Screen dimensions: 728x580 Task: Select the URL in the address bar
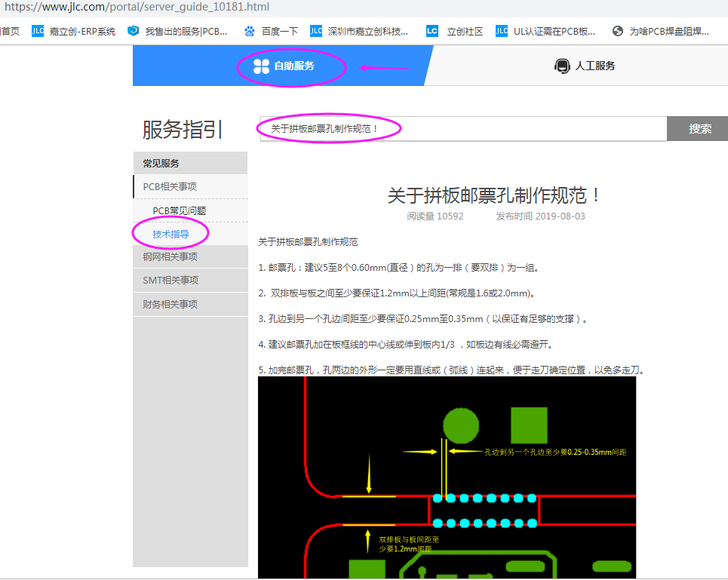pos(137,8)
